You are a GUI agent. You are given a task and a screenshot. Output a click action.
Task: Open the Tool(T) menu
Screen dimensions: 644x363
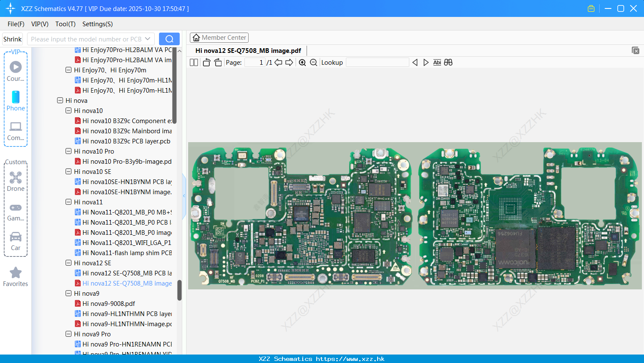pos(66,24)
